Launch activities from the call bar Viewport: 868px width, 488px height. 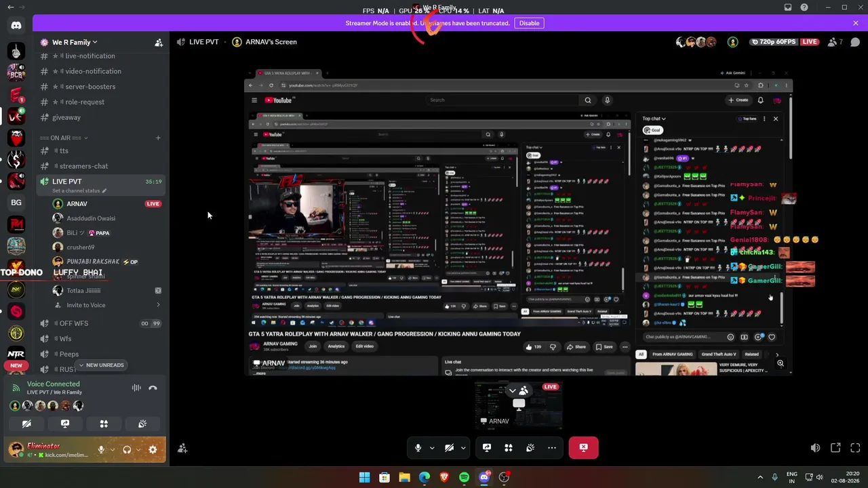[x=509, y=447]
